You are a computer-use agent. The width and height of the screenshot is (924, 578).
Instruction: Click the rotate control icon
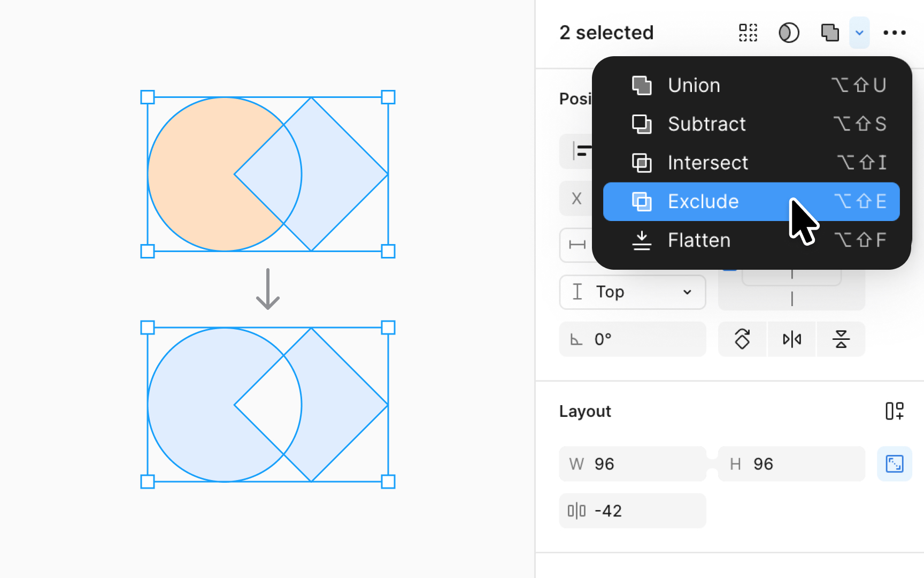click(742, 339)
